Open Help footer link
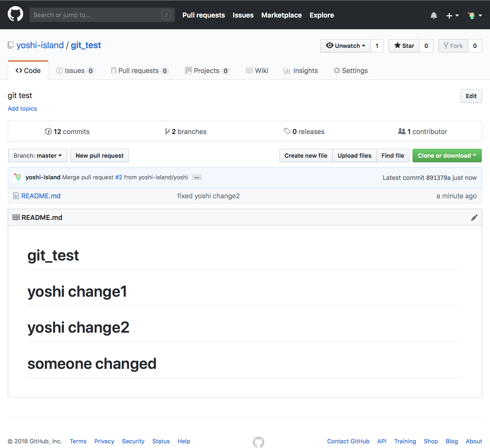Viewport: 490px width, 448px height. 184,441
